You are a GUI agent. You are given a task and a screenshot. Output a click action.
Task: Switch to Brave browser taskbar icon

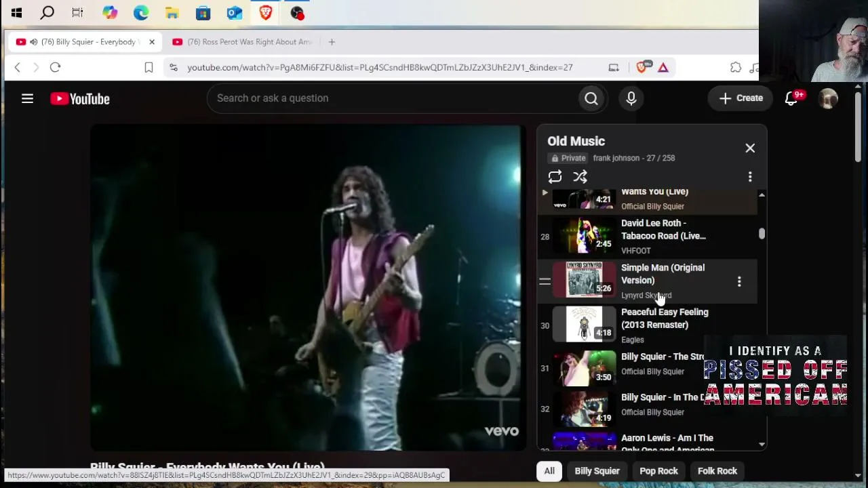266,12
